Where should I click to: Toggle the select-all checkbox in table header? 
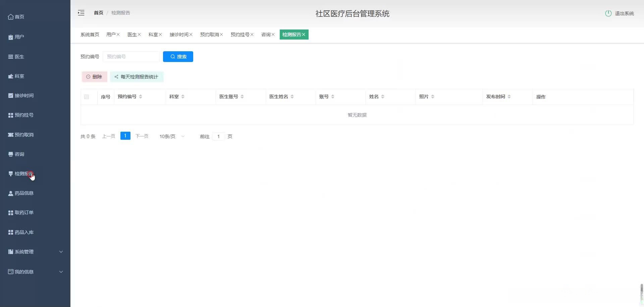tap(87, 97)
